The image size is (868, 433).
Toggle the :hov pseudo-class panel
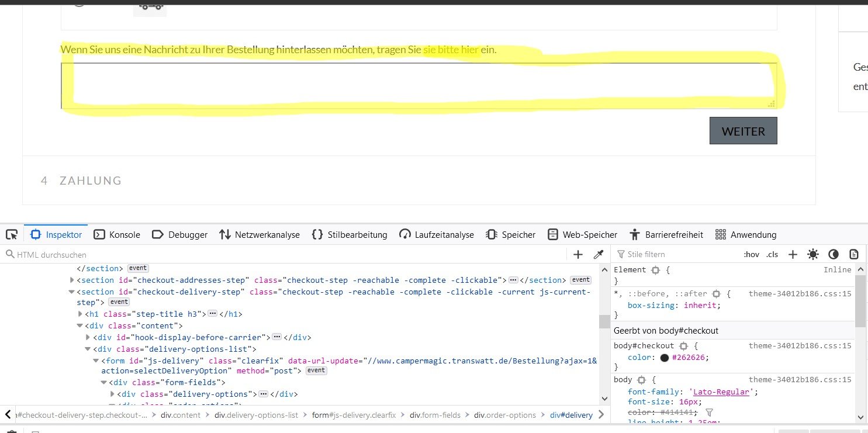[751, 254]
